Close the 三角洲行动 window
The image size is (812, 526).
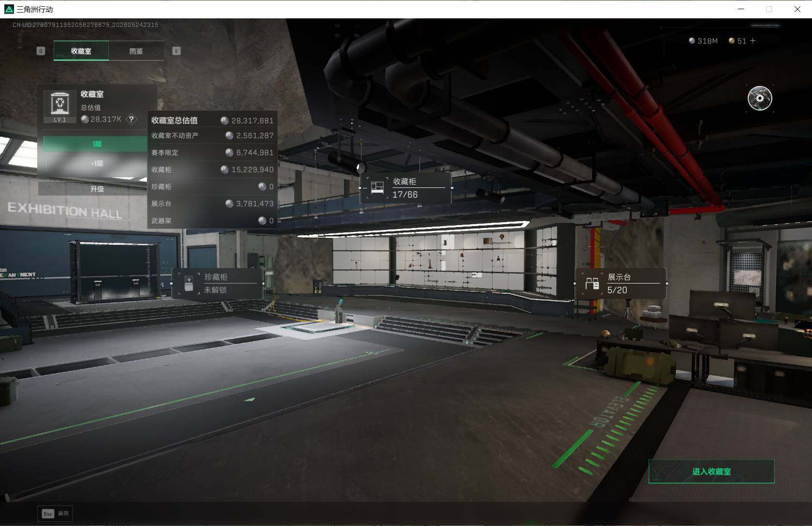tap(797, 9)
